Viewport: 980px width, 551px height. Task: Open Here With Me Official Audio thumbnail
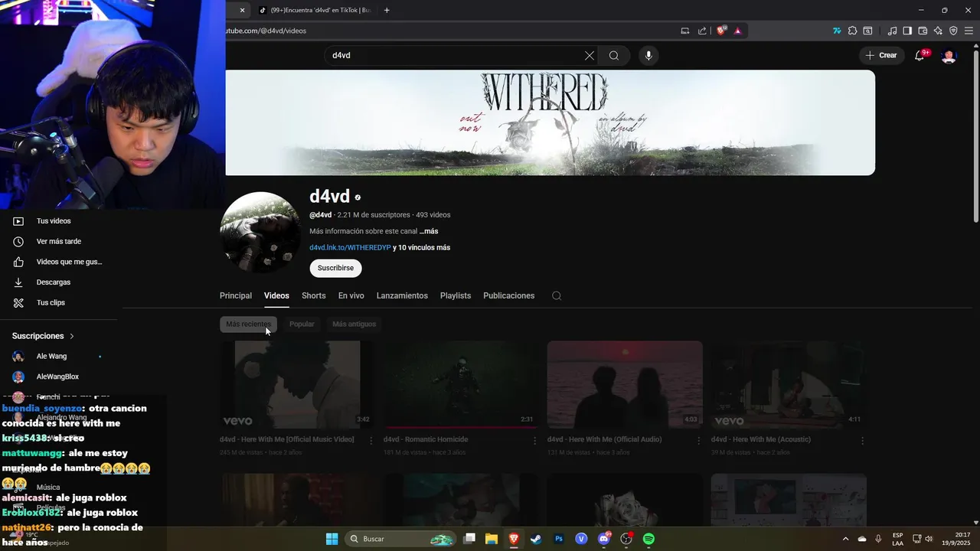point(625,384)
